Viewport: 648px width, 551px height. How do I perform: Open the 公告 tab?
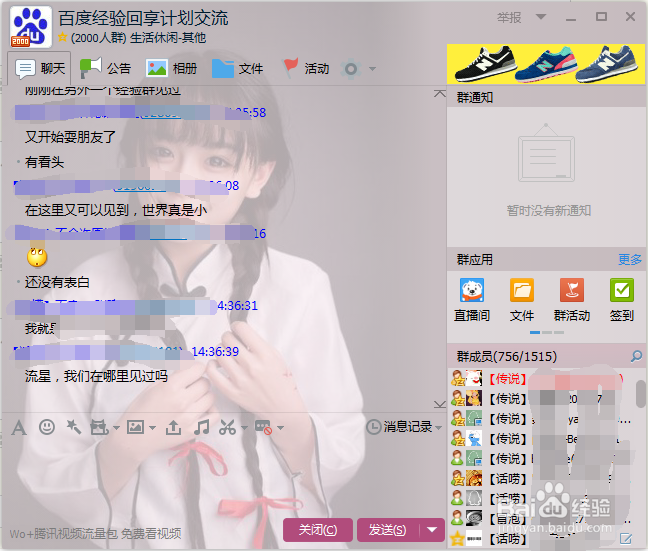105,68
